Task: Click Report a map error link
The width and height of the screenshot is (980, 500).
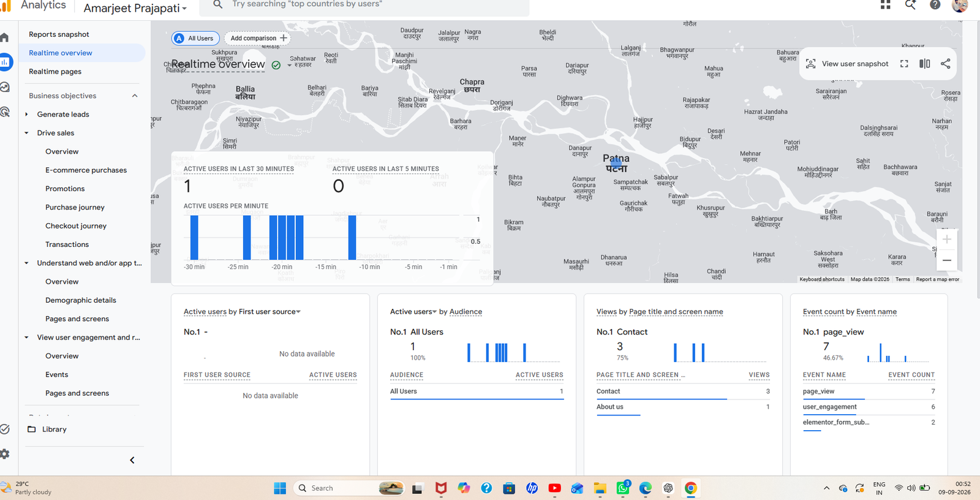Action: tap(938, 279)
